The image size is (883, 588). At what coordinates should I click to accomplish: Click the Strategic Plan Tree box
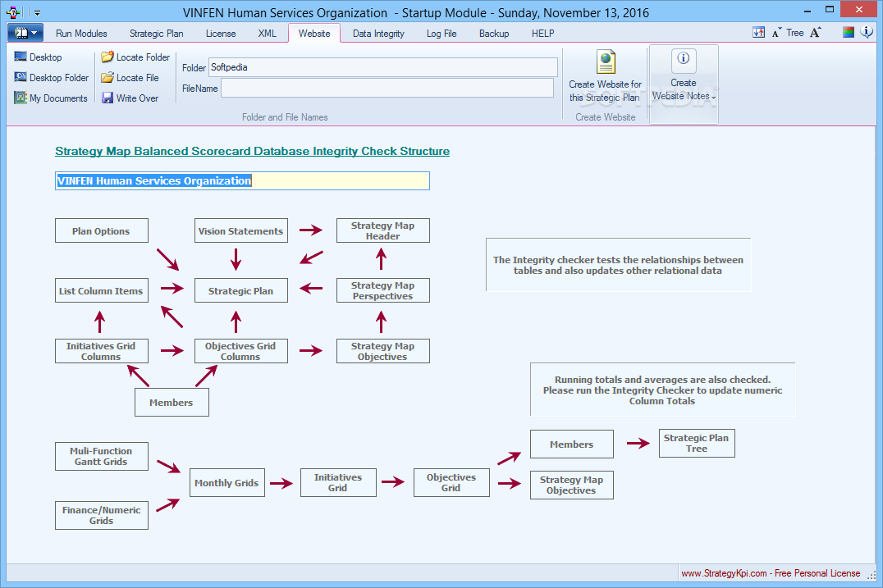pos(697,444)
